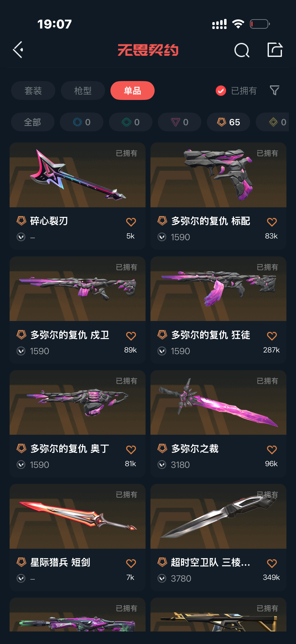Favorite 多弥尔的复仇 标配 heart icon
296x644 pixels.
[272, 222]
